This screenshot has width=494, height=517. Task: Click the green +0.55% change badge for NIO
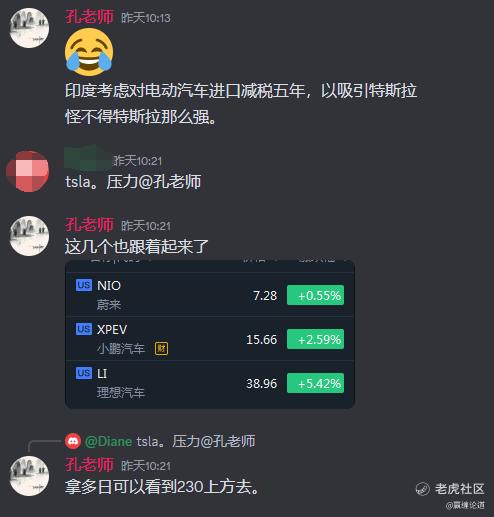pyautogui.click(x=315, y=295)
